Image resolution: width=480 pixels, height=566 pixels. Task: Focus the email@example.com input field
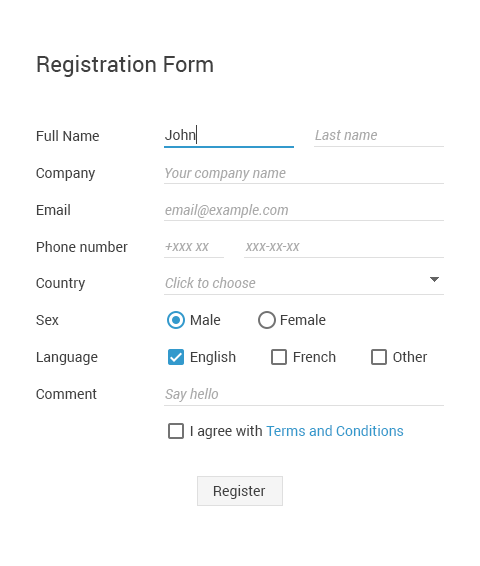click(x=304, y=210)
